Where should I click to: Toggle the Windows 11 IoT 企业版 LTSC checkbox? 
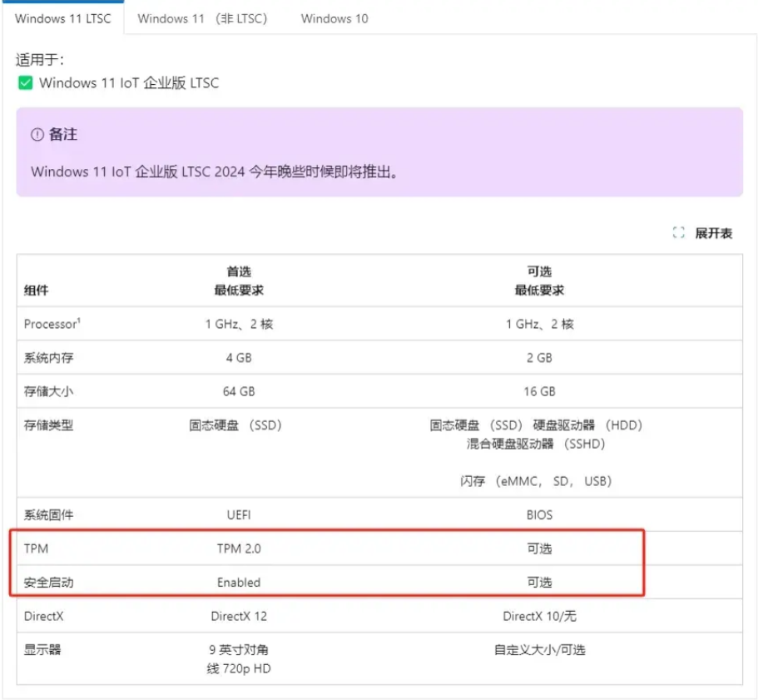(25, 82)
